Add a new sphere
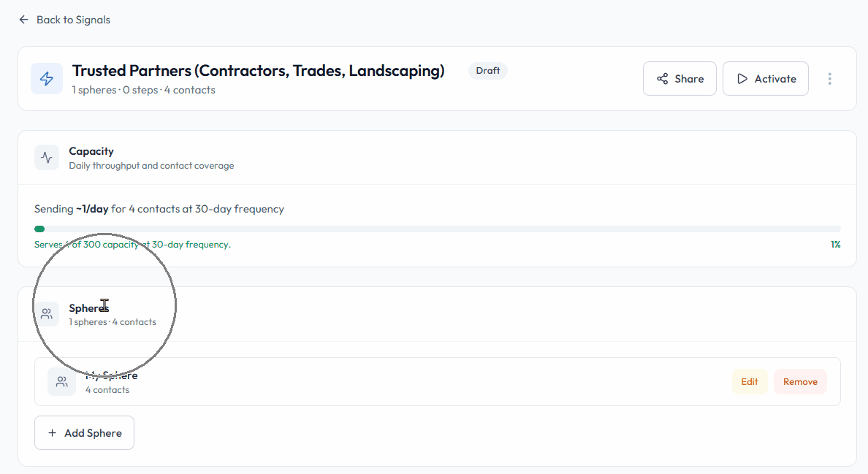The height and width of the screenshot is (474, 868). click(x=84, y=433)
